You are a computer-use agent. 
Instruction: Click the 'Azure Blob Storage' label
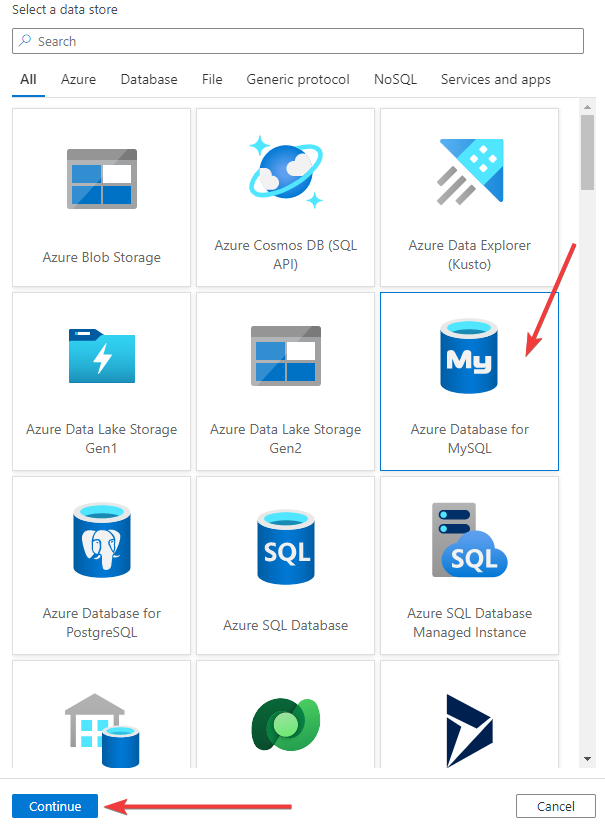tap(102, 257)
